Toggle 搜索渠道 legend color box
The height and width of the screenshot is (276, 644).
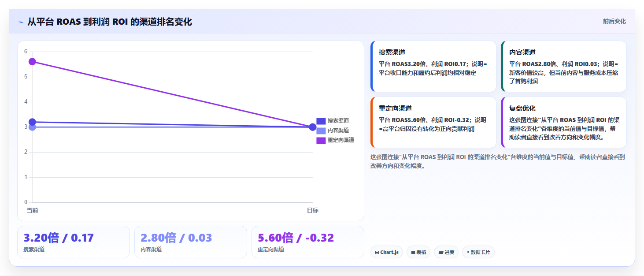click(x=321, y=121)
